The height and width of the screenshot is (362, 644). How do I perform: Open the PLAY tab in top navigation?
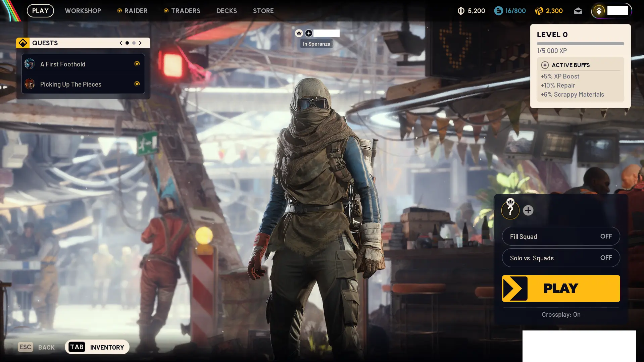pyautogui.click(x=40, y=11)
